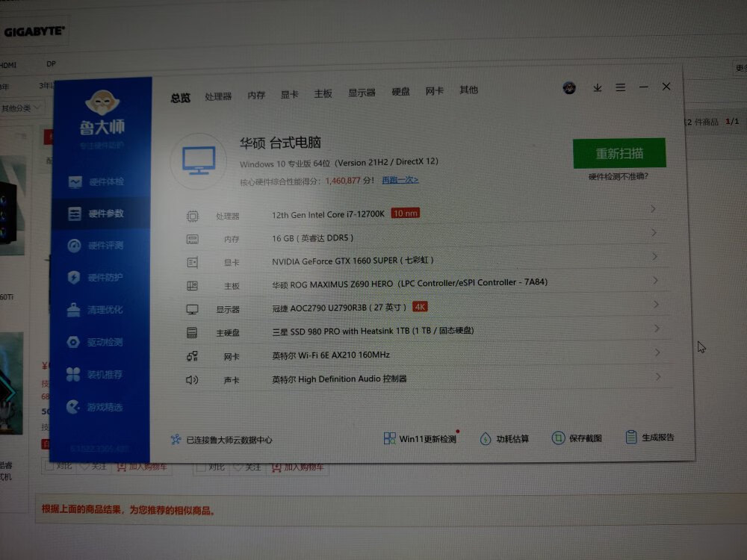
Task: Expand the AOC2790 monitor row chevron
Action: click(656, 304)
